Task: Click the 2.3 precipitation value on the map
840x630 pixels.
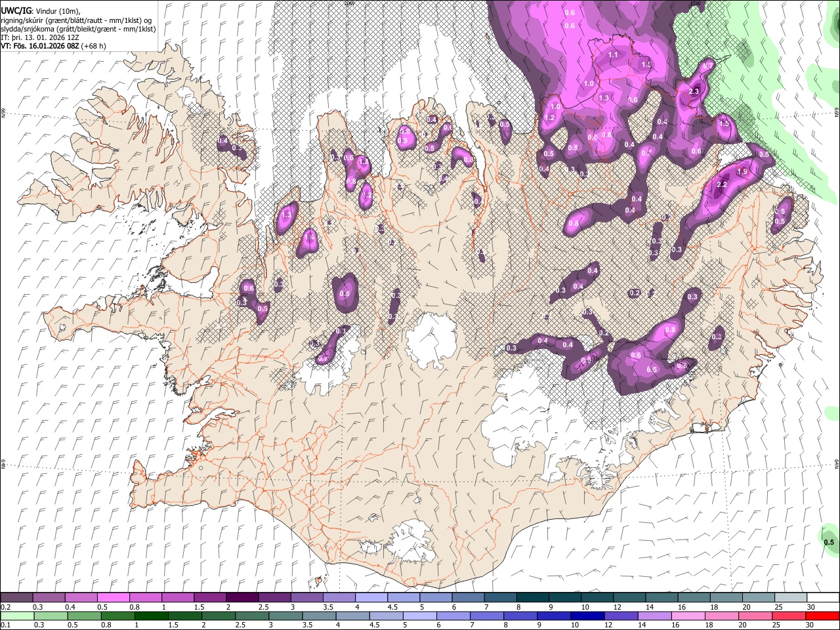Action: point(694,91)
